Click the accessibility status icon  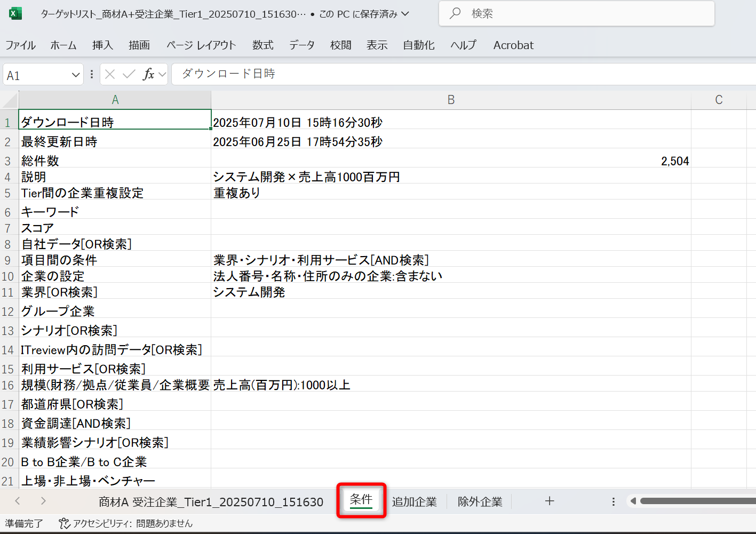pos(64,523)
